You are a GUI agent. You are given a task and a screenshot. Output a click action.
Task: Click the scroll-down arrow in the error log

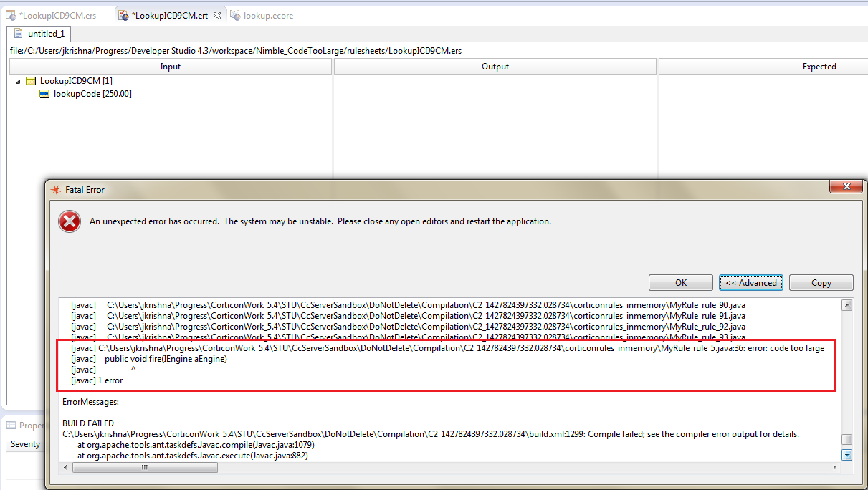pyautogui.click(x=846, y=454)
